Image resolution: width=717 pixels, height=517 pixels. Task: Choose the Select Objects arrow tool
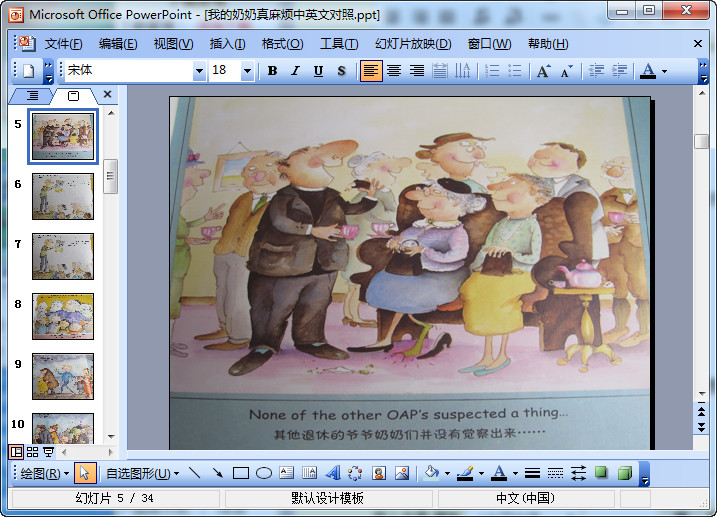85,473
